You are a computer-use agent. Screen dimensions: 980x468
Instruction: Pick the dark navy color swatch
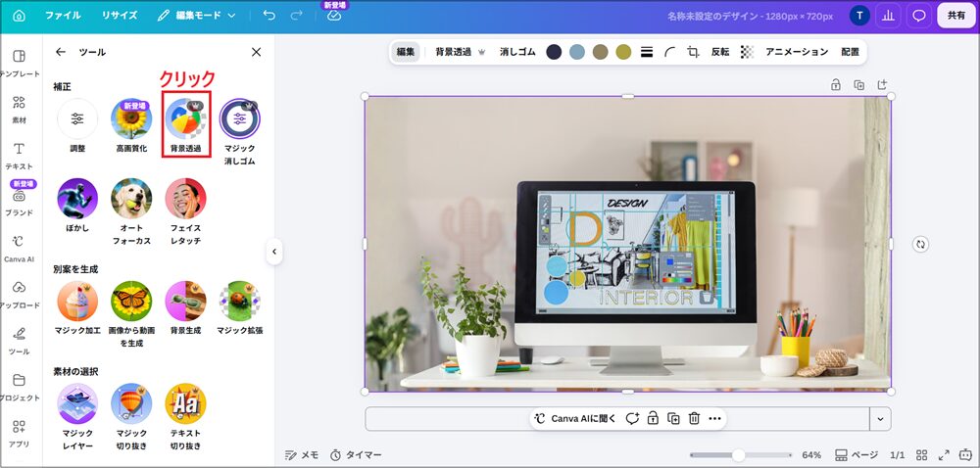(x=554, y=53)
